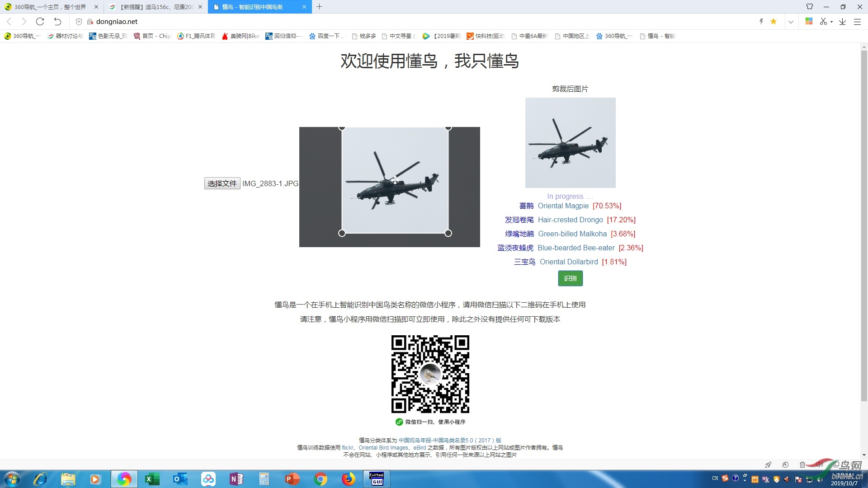Open the 蓝须夜蜂虎 Blue-bearded Bee-eater result

coord(570,248)
